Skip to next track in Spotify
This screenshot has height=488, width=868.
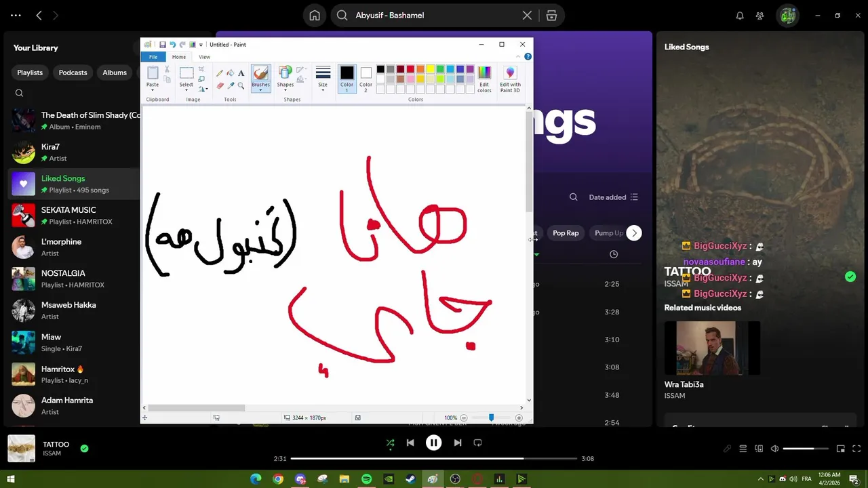tap(458, 443)
